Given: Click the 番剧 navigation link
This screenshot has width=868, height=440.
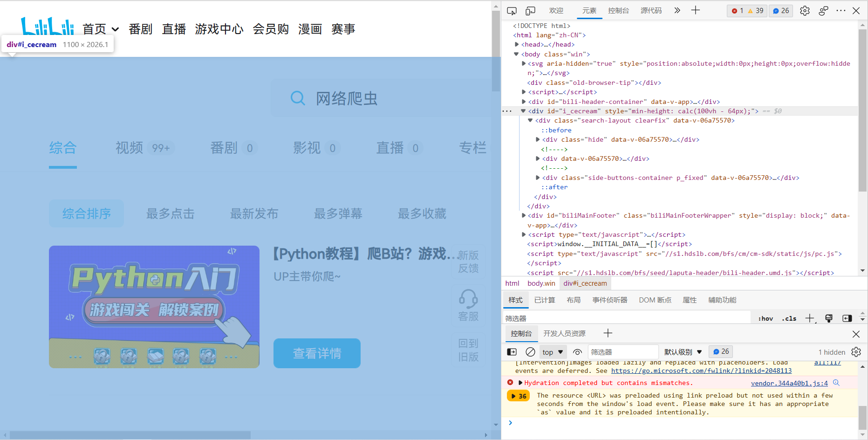Looking at the screenshot, I should (141, 29).
